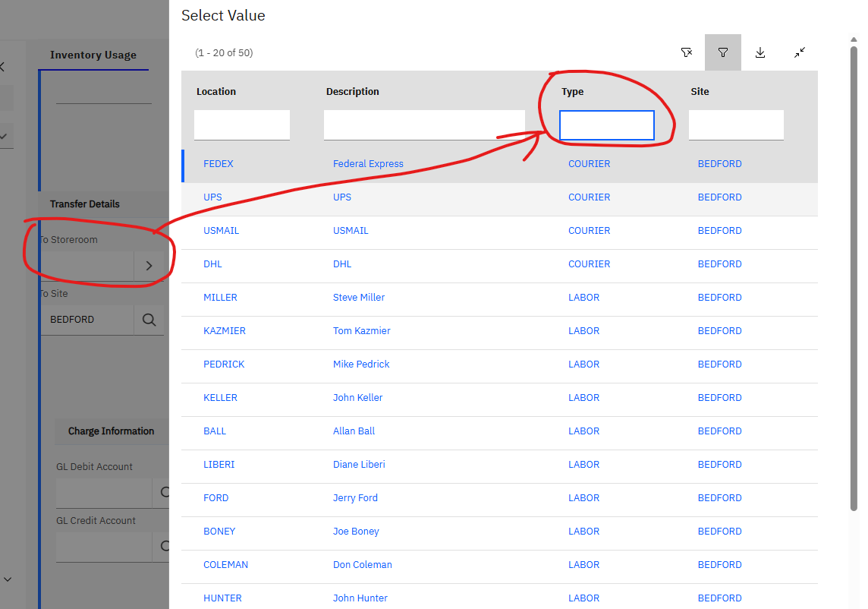868x609 pixels.
Task: Click the Type filter input field
Action: [606, 125]
